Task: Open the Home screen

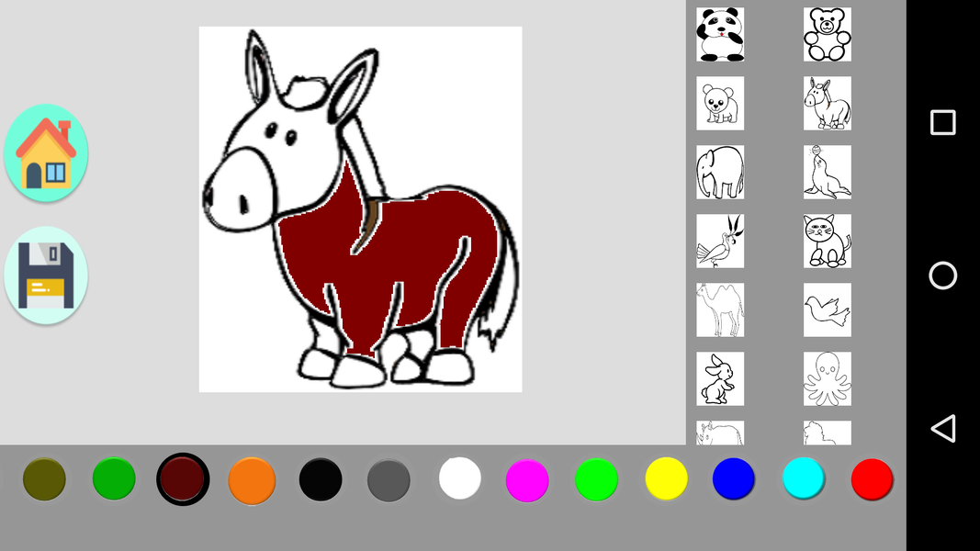Action: 46,152
